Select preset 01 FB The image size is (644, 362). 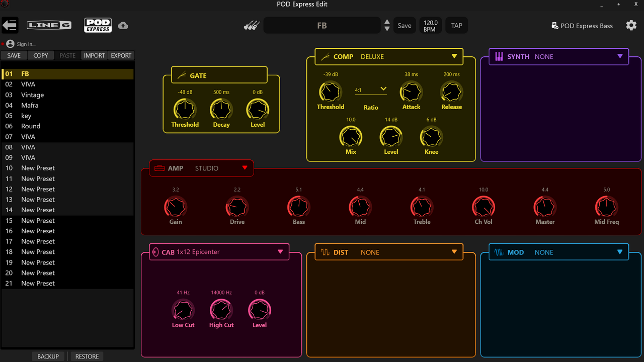(67, 74)
